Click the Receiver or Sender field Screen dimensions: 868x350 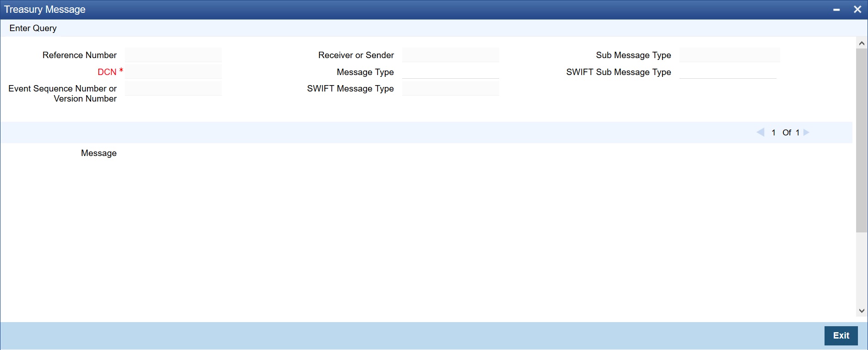pos(451,55)
